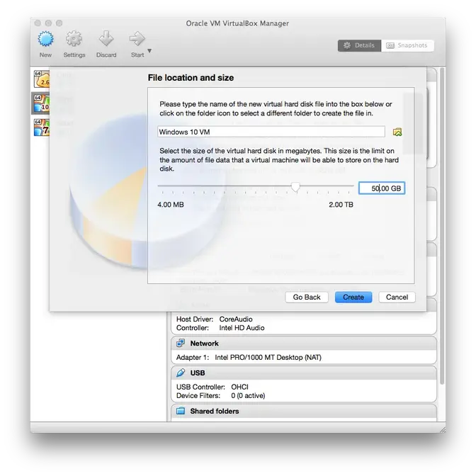Image resolution: width=476 pixels, height=476 pixels.
Task: Click the details pane vertical scrollbar
Action: pos(442,226)
